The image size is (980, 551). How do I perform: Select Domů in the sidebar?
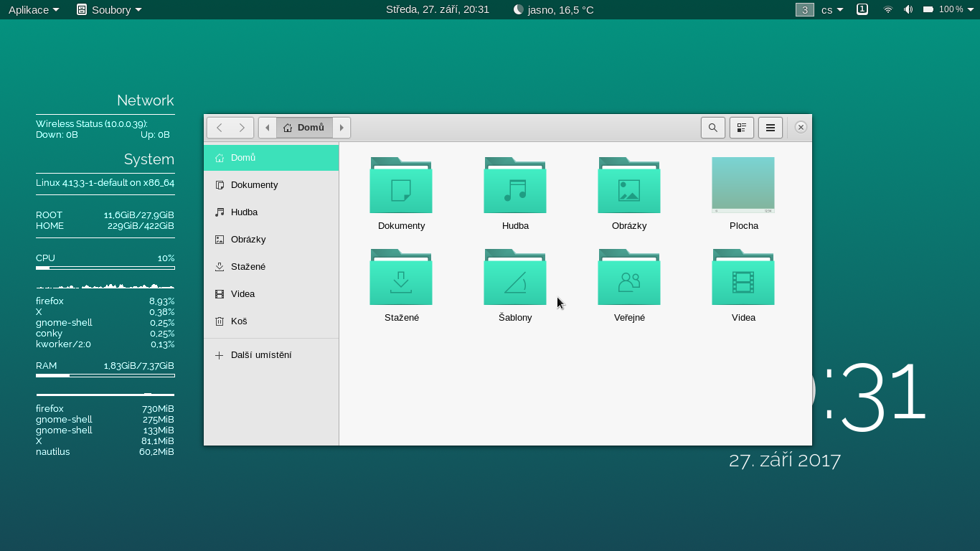[271, 158]
